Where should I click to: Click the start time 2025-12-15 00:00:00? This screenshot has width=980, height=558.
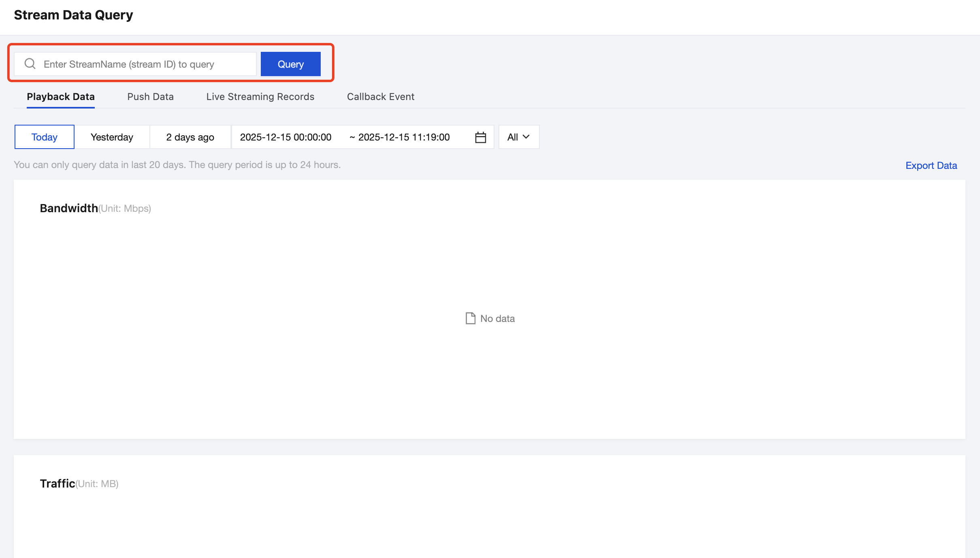point(285,137)
